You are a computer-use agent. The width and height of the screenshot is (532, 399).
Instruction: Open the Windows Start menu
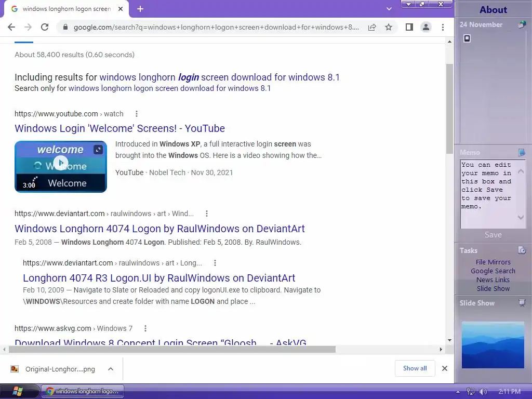tap(18, 391)
